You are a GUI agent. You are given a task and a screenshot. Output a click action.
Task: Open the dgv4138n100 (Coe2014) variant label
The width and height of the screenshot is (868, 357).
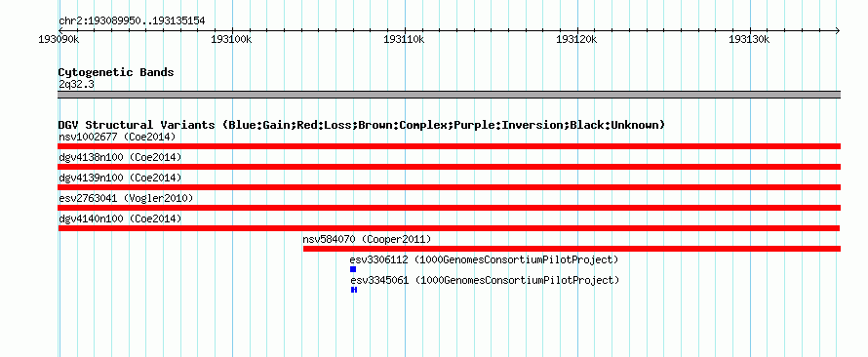[120, 158]
